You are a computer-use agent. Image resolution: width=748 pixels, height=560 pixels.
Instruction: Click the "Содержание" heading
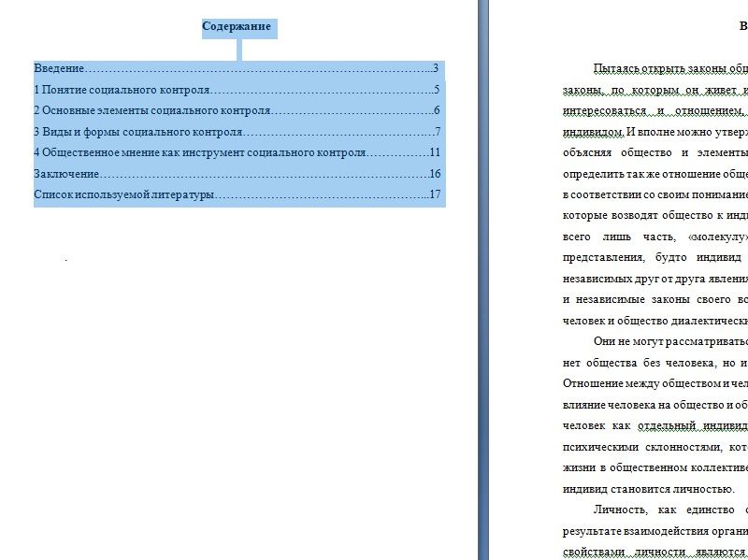click(x=237, y=26)
